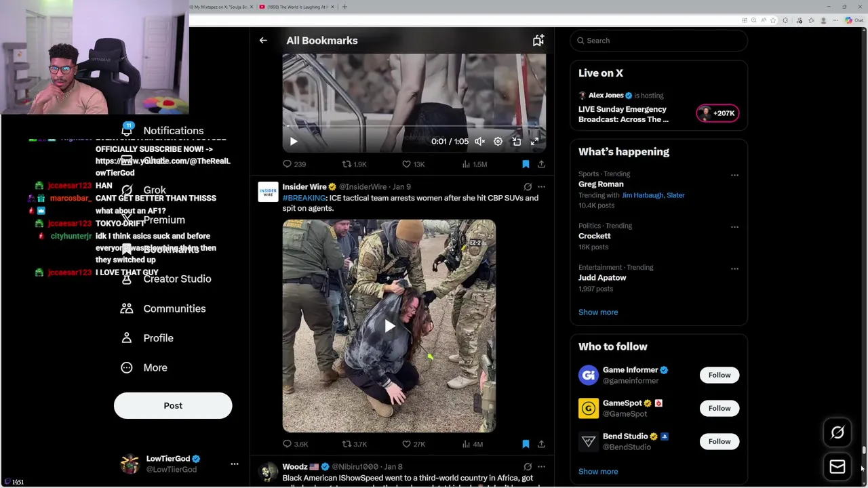
Task: Follow Bend Studio
Action: pos(719,441)
